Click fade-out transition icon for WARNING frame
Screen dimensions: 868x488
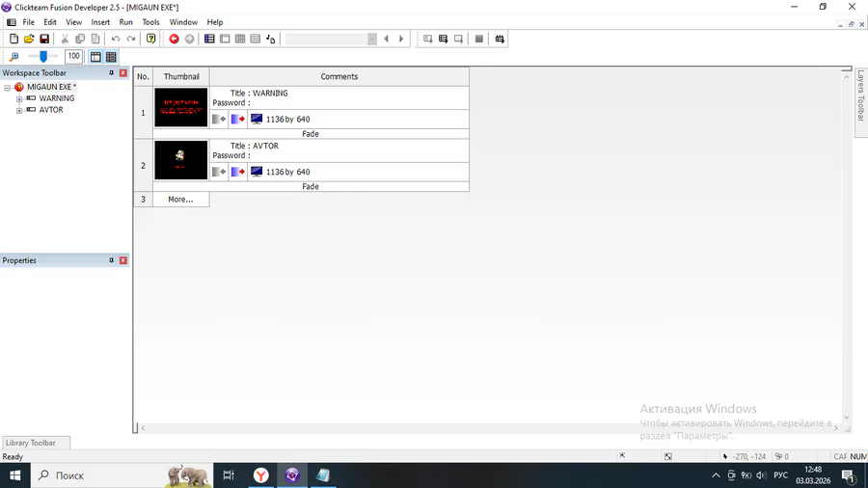point(238,119)
